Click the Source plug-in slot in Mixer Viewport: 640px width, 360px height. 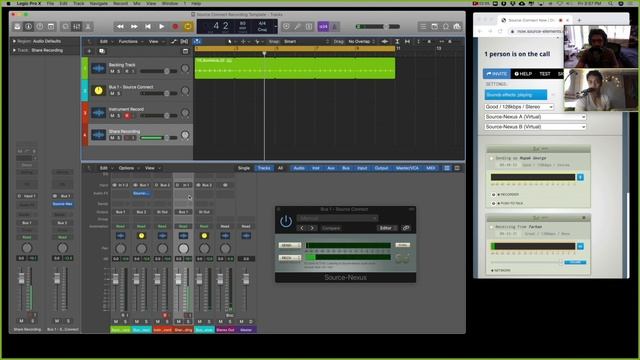coord(141,193)
